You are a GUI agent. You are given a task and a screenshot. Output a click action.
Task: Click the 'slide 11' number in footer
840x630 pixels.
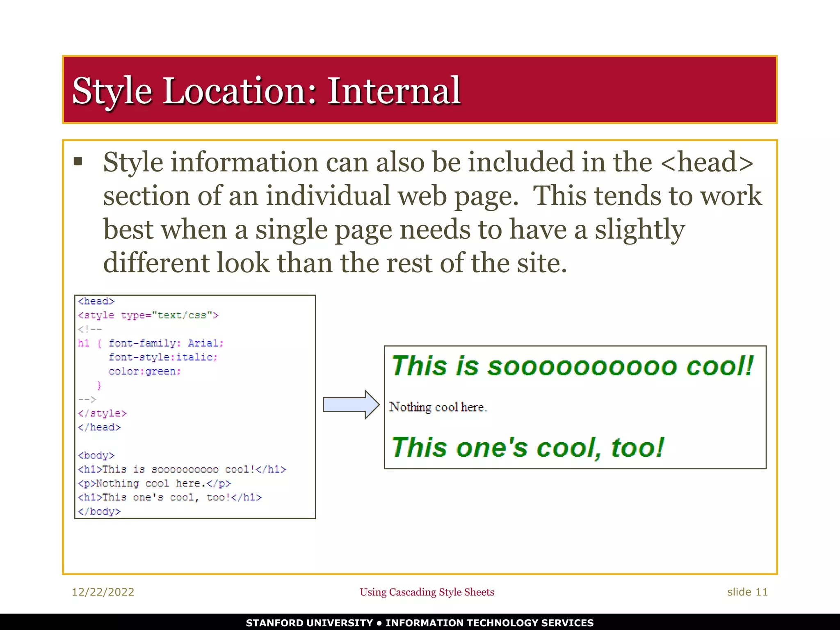tap(747, 592)
